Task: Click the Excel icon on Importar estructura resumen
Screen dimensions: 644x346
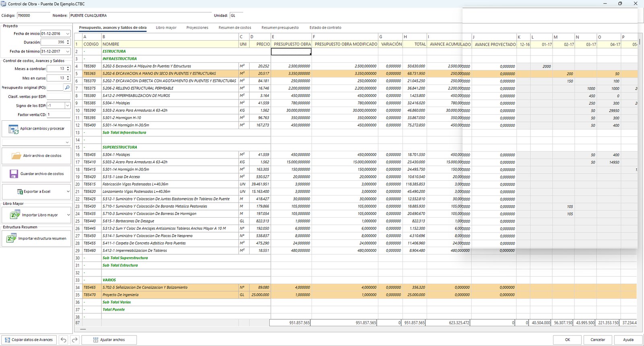Action: tap(11, 238)
